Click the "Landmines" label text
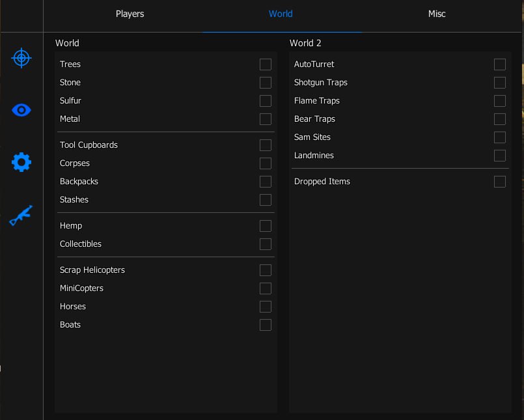The width and height of the screenshot is (524, 420). pos(314,156)
